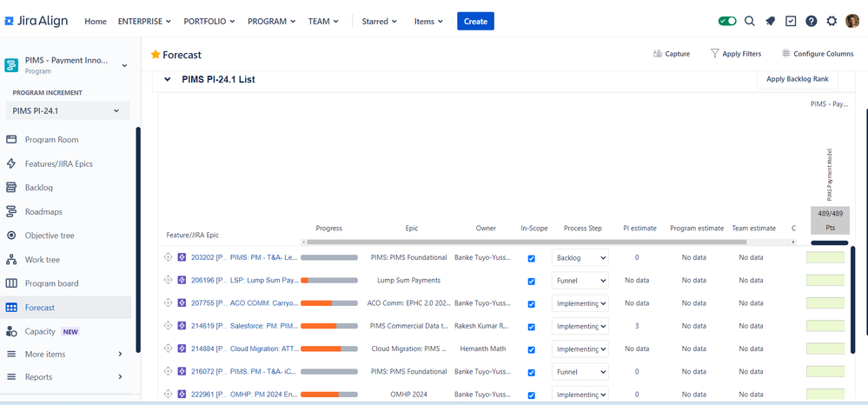Screen dimensions: 868x405
Task: Click the Features/JIRA Epics lightning icon
Action: point(11,163)
